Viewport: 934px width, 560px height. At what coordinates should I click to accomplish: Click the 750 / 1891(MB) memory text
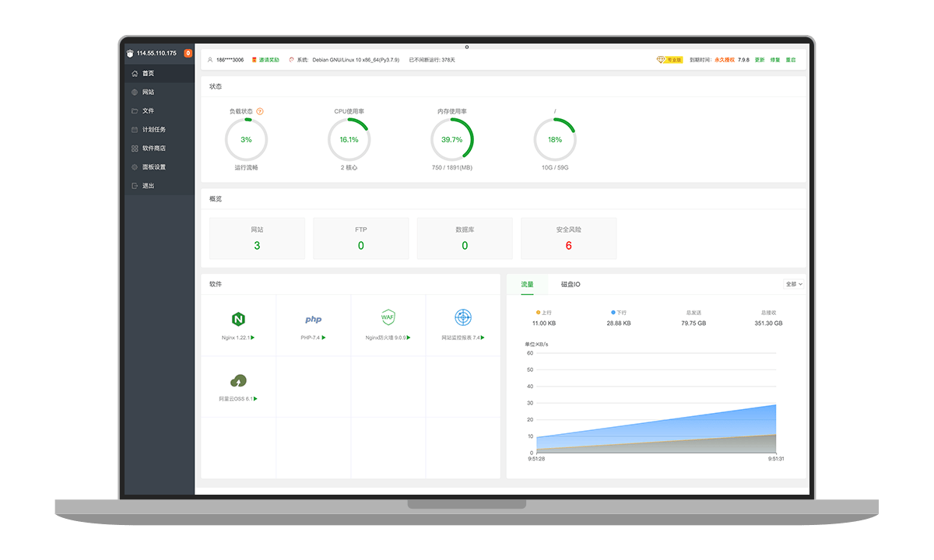452,167
